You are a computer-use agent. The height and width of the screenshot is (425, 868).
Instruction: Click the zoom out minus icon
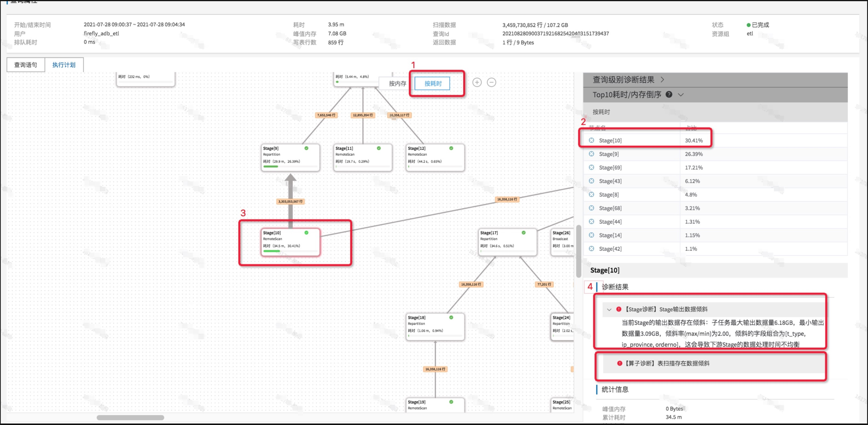(x=491, y=82)
